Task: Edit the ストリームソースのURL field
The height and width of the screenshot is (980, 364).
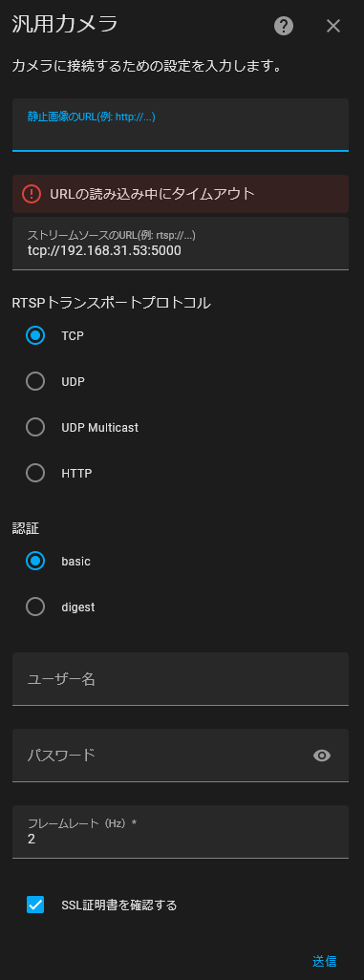Action: 181,244
